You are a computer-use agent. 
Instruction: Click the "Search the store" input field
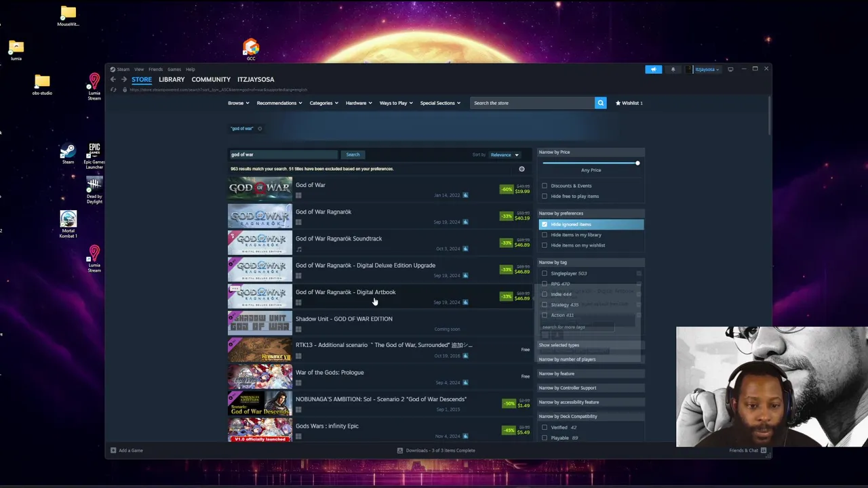532,103
